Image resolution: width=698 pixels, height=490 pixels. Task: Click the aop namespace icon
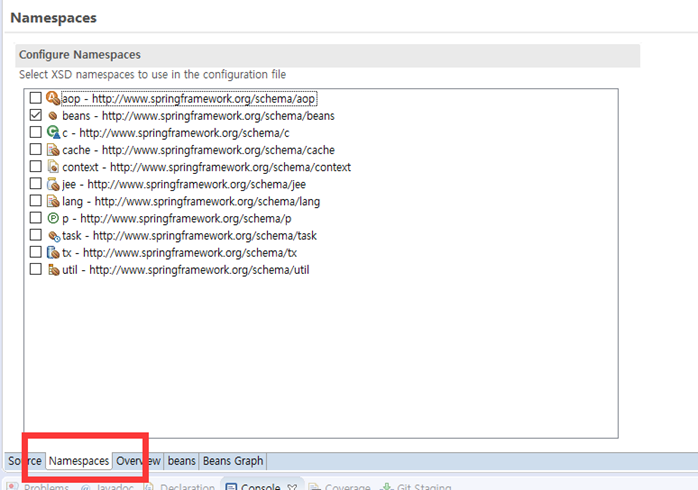(x=53, y=98)
